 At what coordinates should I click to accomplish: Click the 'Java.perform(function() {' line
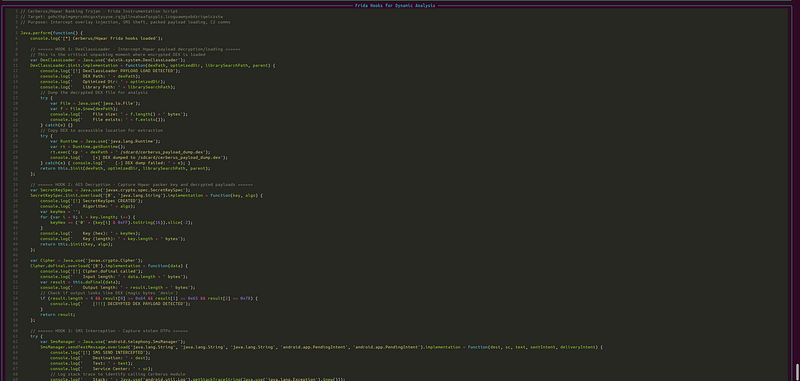point(52,33)
